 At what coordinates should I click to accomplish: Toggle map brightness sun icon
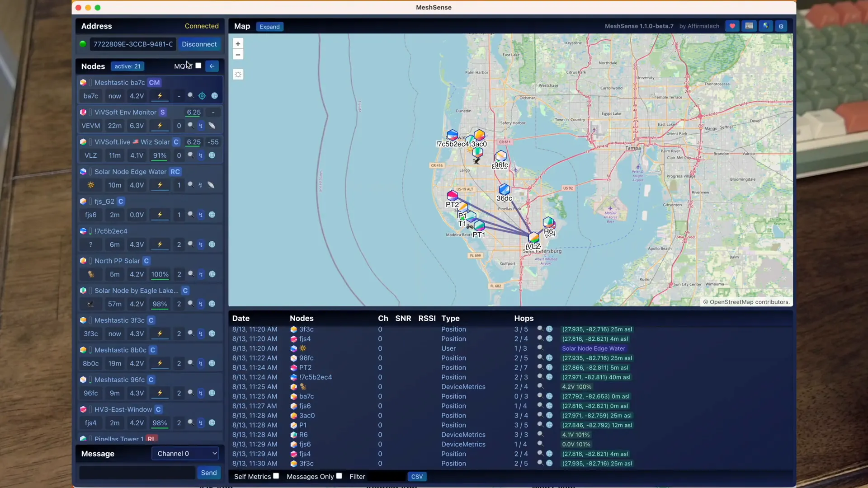coord(238,75)
